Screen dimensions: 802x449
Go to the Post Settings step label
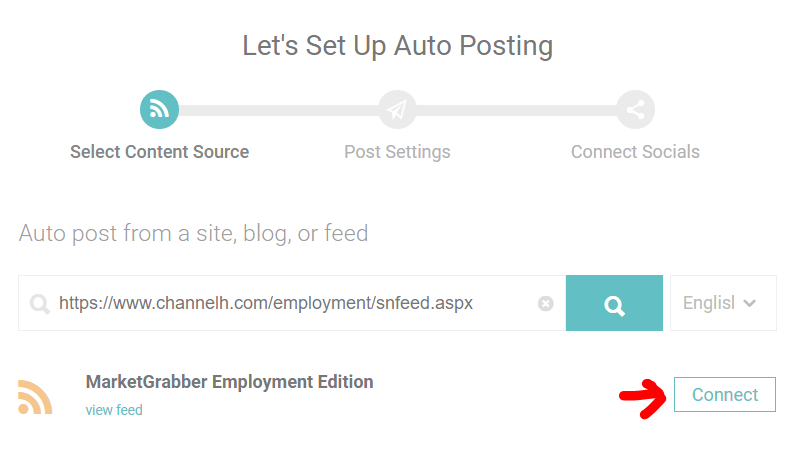tap(397, 152)
